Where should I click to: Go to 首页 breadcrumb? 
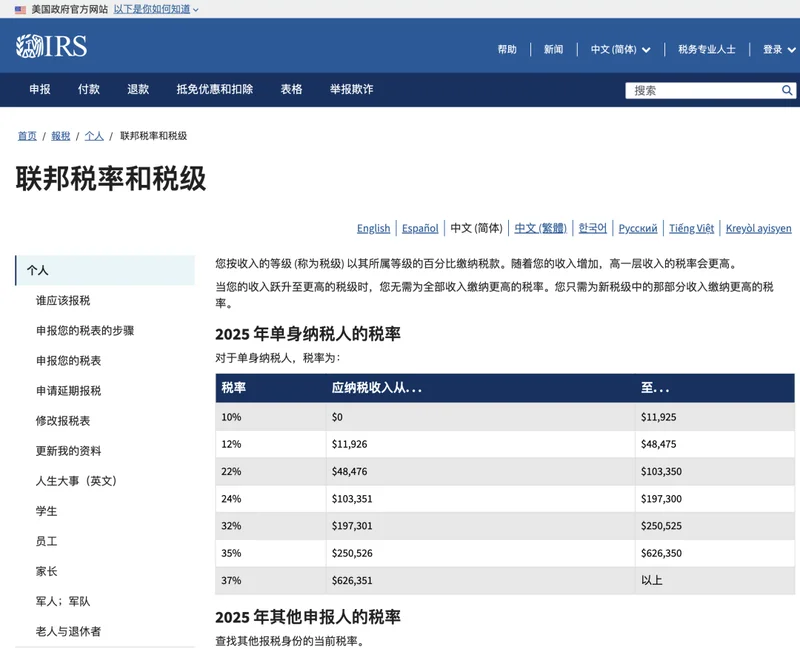[27, 136]
